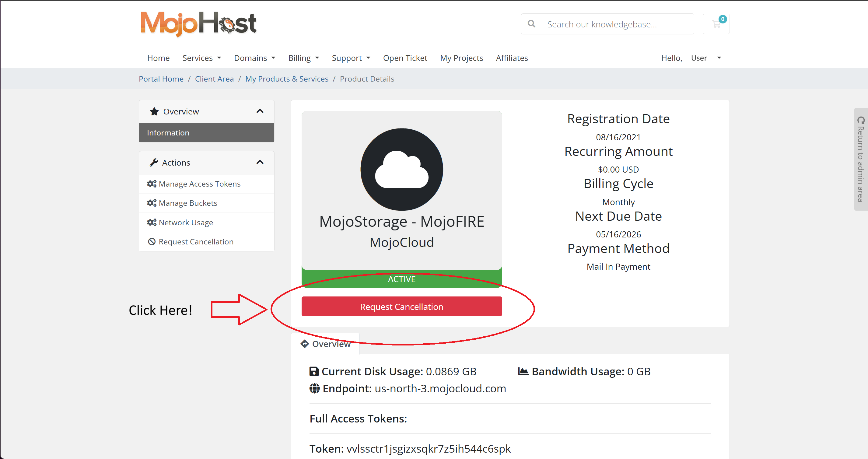Collapse the Overview sidebar panel
This screenshot has height=459, width=868.
click(x=260, y=111)
